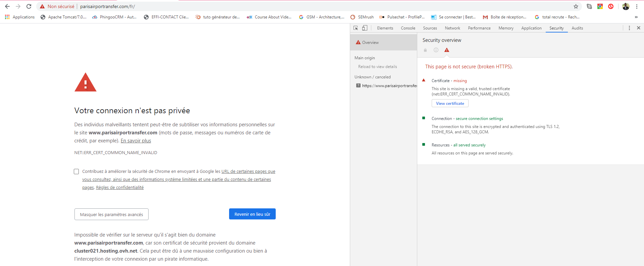Screen dimensions: 644x266
Task: Open the DevTools three-dot customize menu
Action: point(629,28)
